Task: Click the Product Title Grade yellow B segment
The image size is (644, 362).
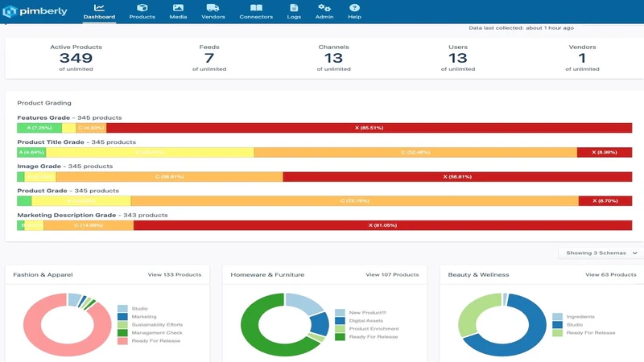Action: point(150,152)
